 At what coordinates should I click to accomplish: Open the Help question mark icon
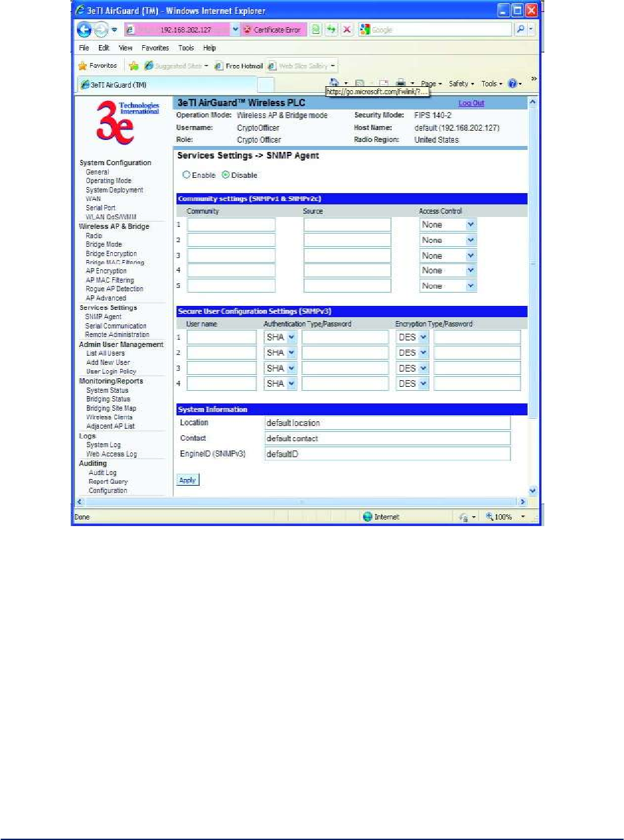click(x=512, y=84)
